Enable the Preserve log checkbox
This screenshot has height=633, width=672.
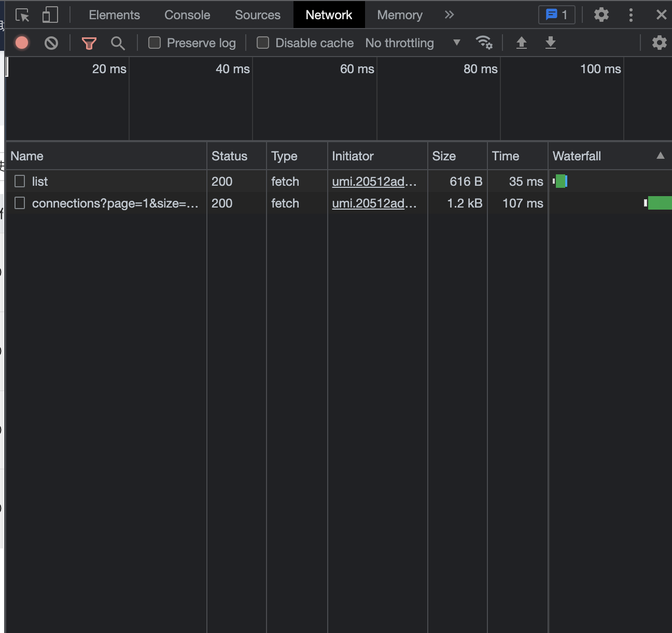point(155,43)
